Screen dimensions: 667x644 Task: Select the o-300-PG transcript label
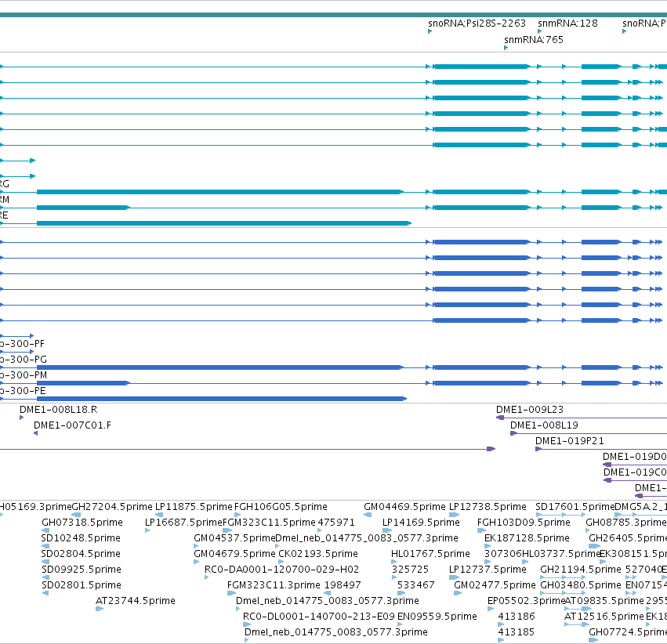(24, 360)
